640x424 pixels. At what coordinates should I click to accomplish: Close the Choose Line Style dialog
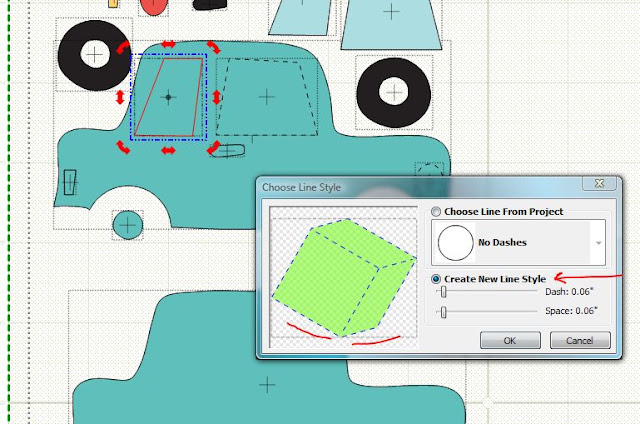pyautogui.click(x=599, y=183)
